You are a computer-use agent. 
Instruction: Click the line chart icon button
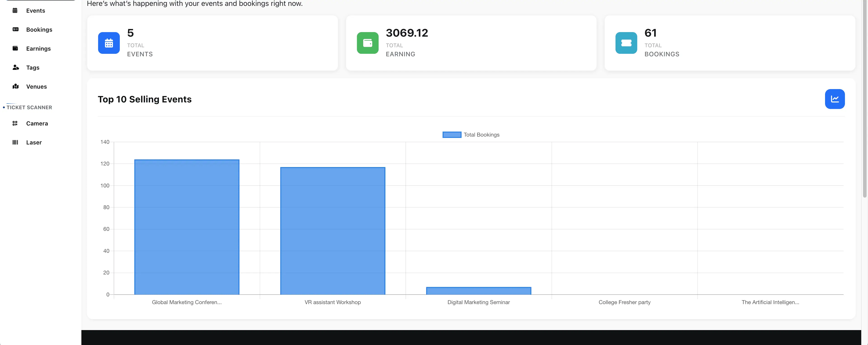pyautogui.click(x=835, y=99)
